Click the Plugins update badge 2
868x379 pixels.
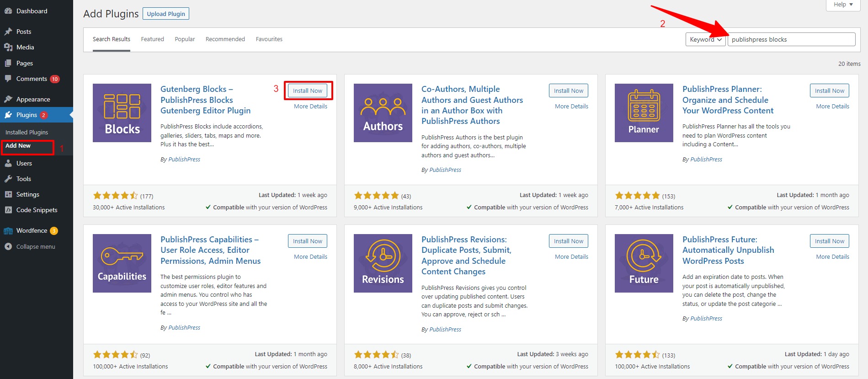(x=44, y=115)
